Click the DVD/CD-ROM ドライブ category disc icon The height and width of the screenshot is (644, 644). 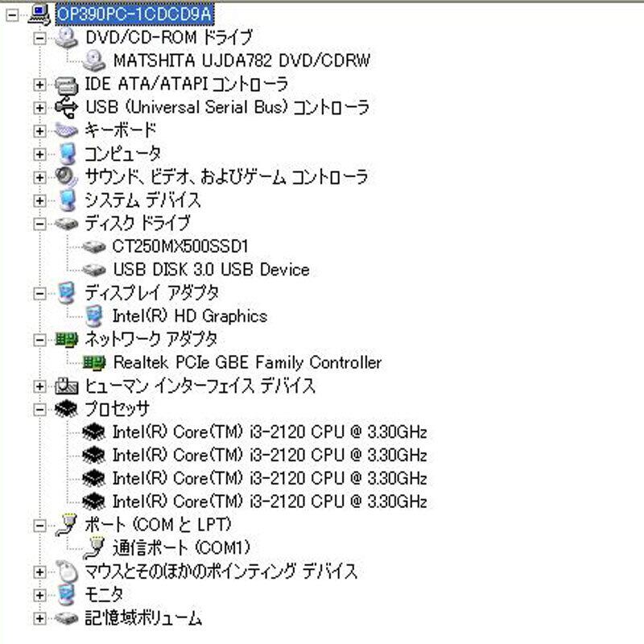(x=66, y=38)
